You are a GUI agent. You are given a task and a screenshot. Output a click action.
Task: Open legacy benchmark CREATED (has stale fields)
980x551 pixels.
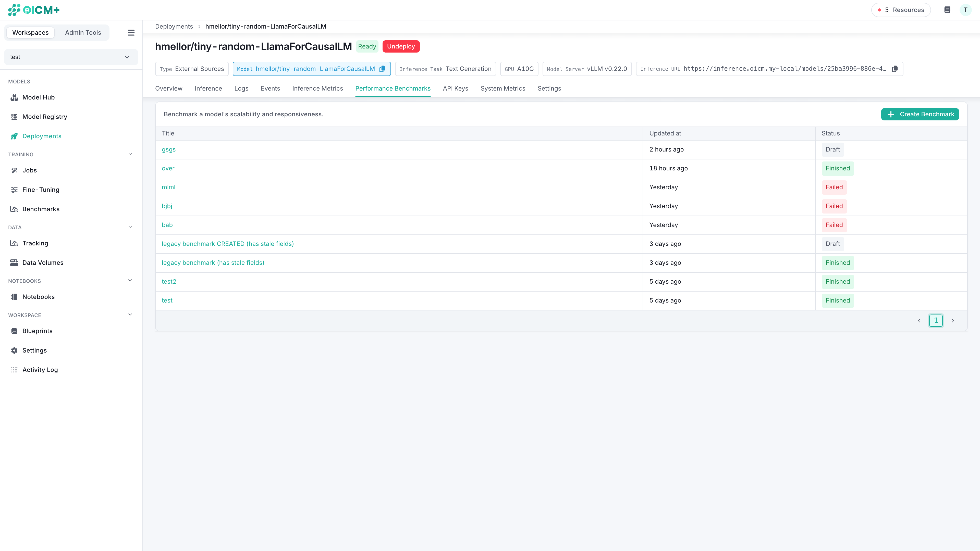tap(227, 244)
